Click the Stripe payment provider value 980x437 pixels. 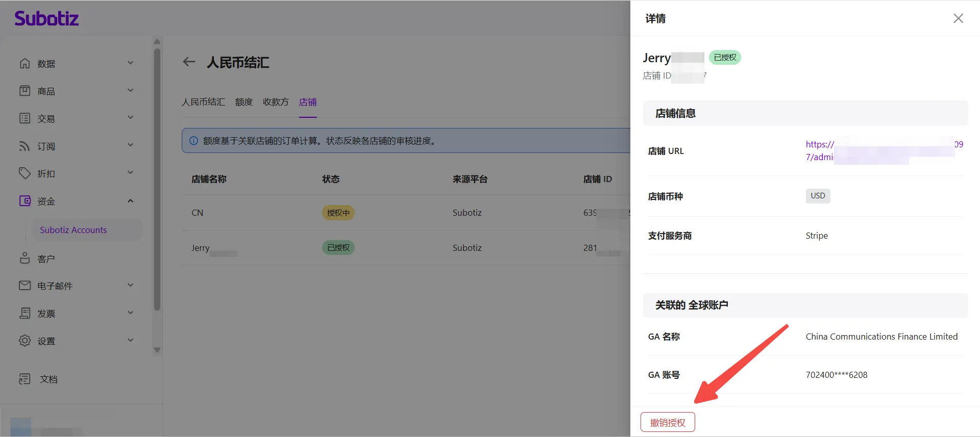[x=817, y=236]
